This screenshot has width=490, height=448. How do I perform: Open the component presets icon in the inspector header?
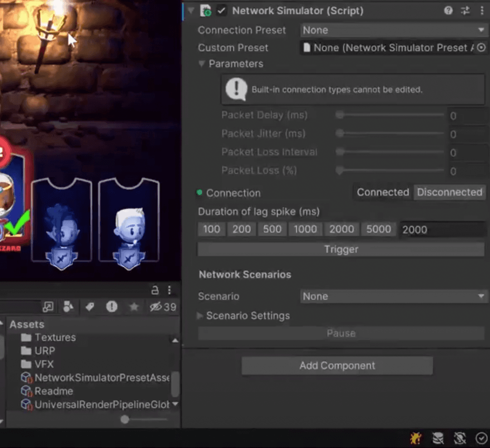tap(465, 10)
